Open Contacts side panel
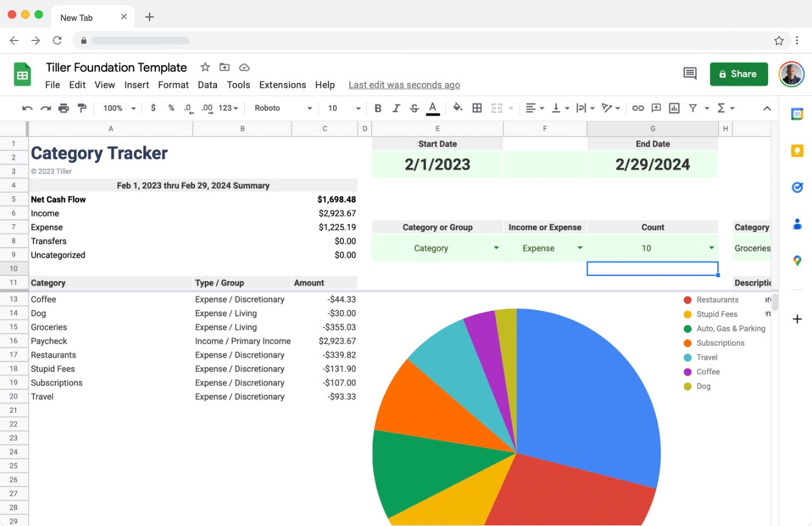This screenshot has height=526, width=812. tap(797, 224)
